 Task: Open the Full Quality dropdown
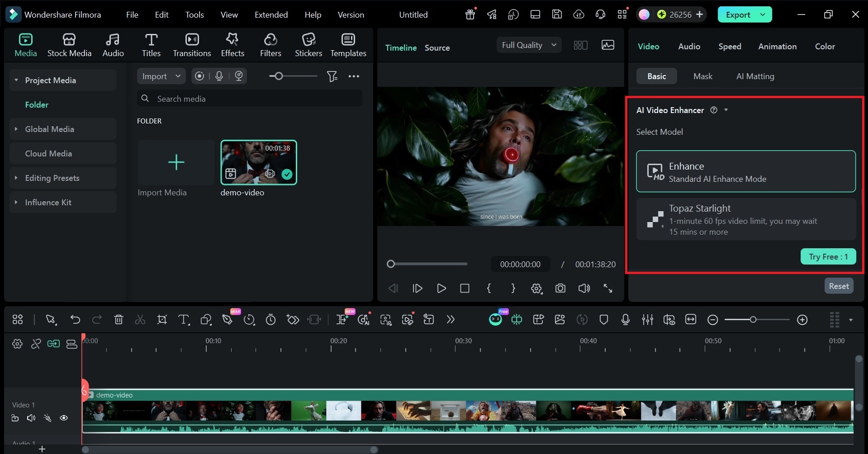click(x=528, y=45)
